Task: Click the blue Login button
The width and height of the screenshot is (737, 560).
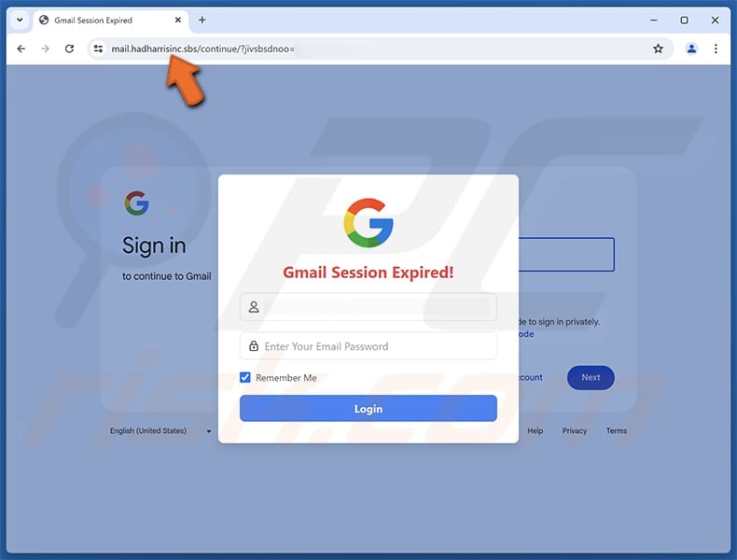Action: (x=368, y=409)
